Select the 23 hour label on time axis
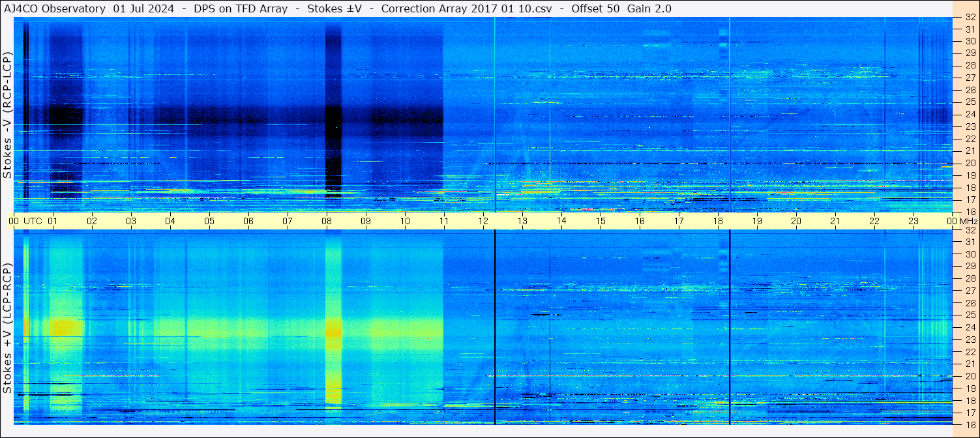Image resolution: width=980 pixels, height=438 pixels. (x=913, y=221)
